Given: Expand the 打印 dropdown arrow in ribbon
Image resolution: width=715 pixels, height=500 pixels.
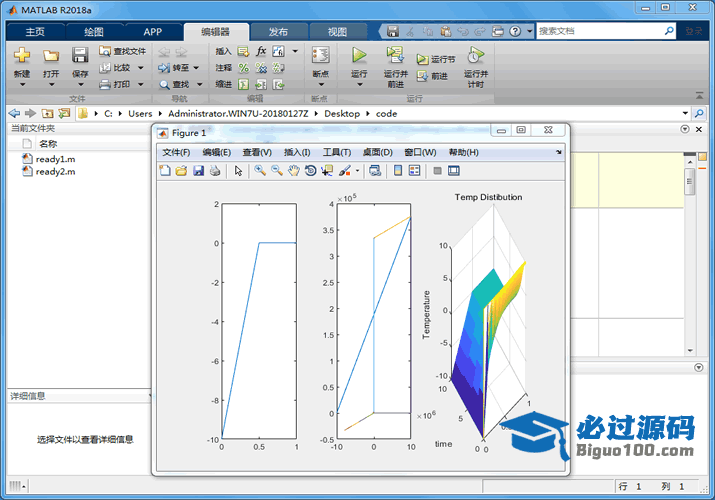Looking at the screenshot, I should (140, 84).
